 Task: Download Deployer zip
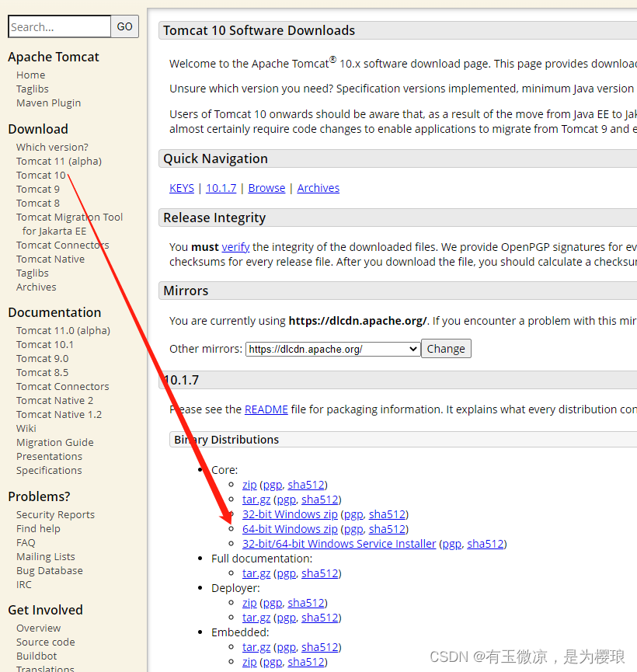(249, 603)
